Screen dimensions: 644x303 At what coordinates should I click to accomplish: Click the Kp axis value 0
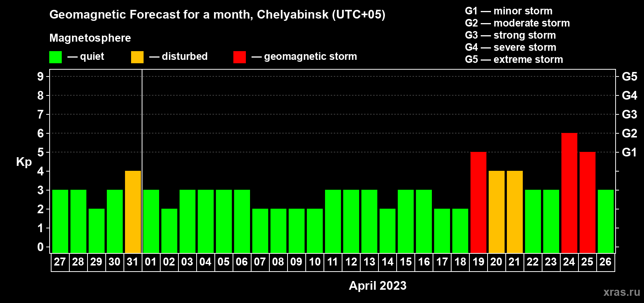click(41, 247)
